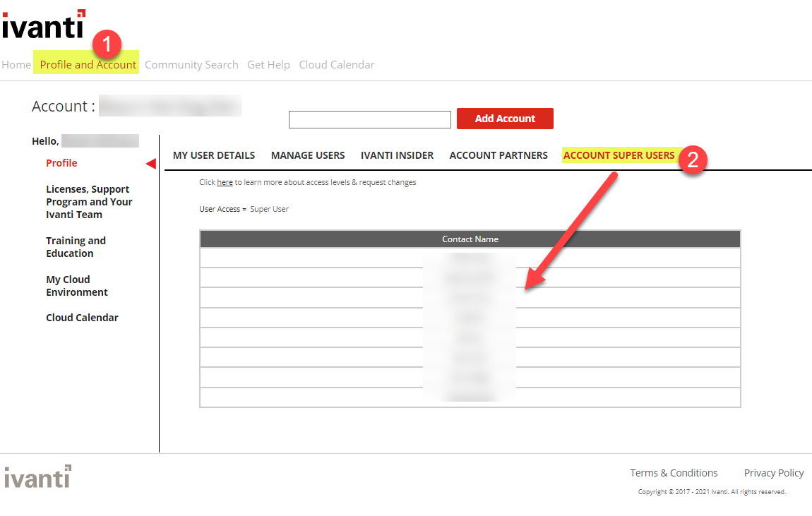
Task: Click the large red arrow pointing to the table
Action: tap(572, 233)
